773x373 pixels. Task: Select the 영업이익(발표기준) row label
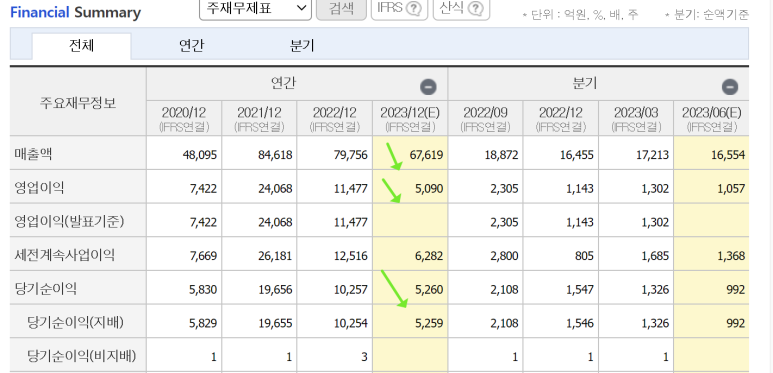click(69, 222)
